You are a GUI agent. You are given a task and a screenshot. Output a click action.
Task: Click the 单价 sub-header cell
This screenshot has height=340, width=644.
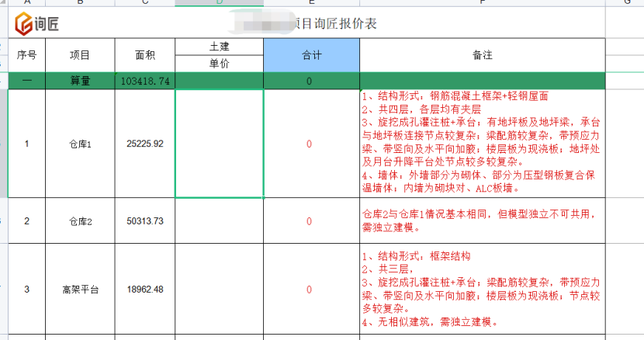point(219,64)
